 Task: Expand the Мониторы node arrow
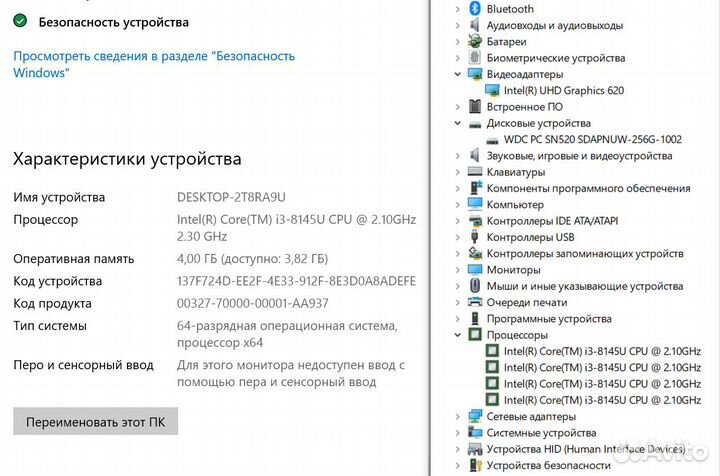point(457,269)
